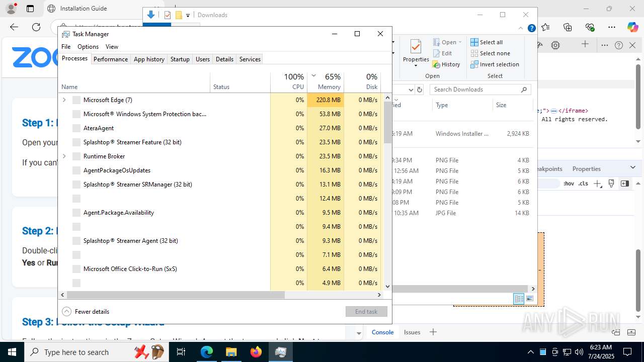Click Select none in Downloads ribbon
This screenshot has width=644, height=362.
(490, 53)
